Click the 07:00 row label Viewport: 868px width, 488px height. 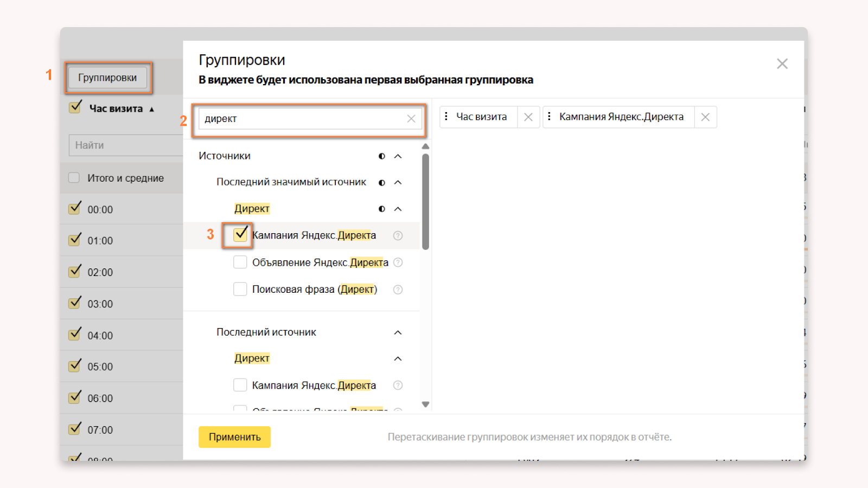pos(100,431)
